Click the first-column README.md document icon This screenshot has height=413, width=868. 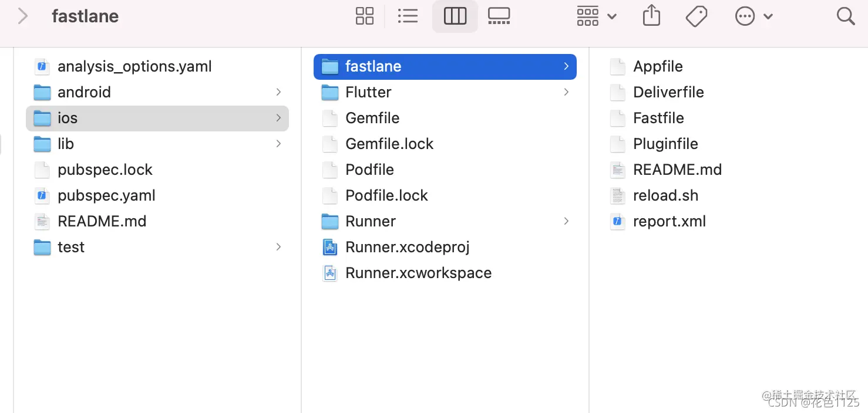pos(42,221)
